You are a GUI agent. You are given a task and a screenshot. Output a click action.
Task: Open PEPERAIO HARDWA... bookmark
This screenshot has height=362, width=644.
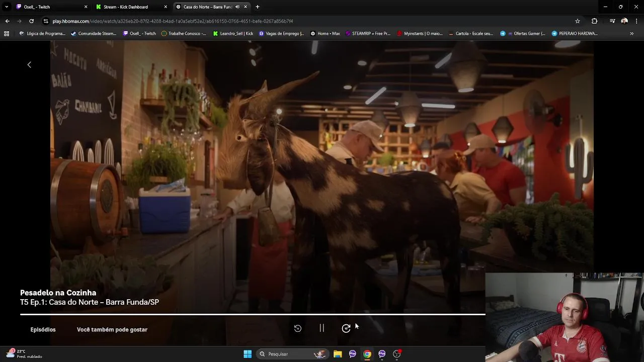point(575,34)
